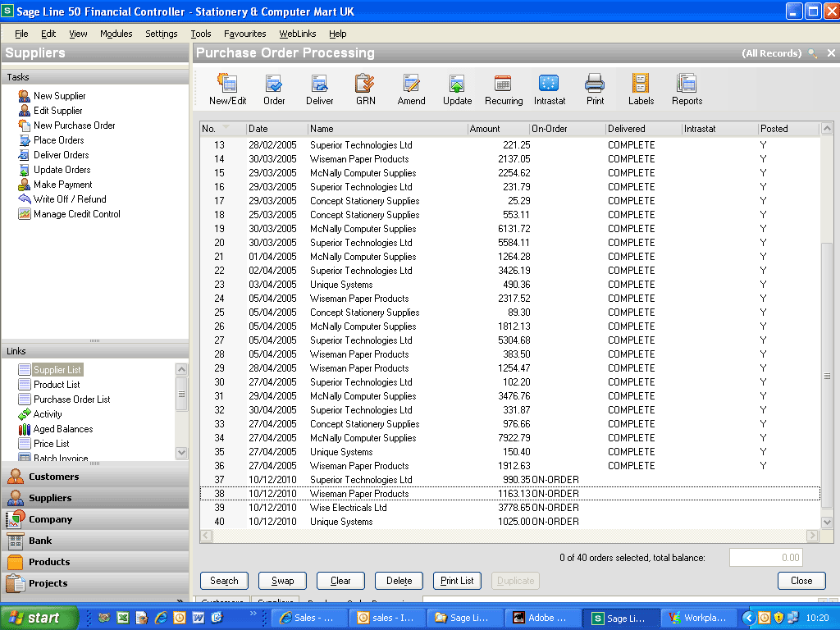840x630 pixels.
Task: Select order 40 Unique Systems row
Action: pyautogui.click(x=509, y=521)
